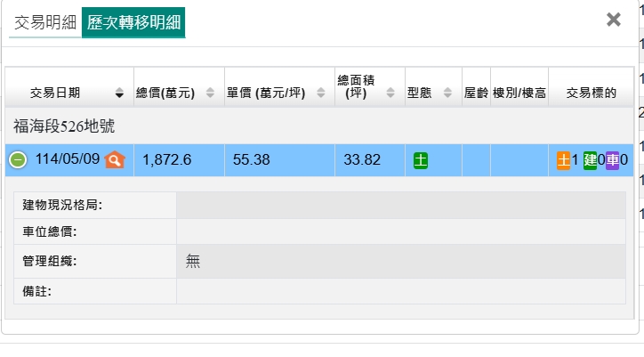Click the purple 車 parking badge

613,161
